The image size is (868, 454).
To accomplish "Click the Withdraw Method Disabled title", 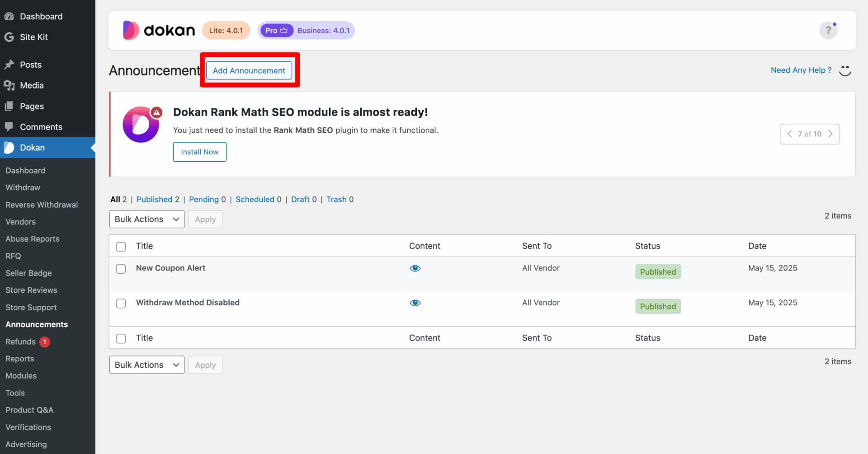I will pyautogui.click(x=188, y=303).
